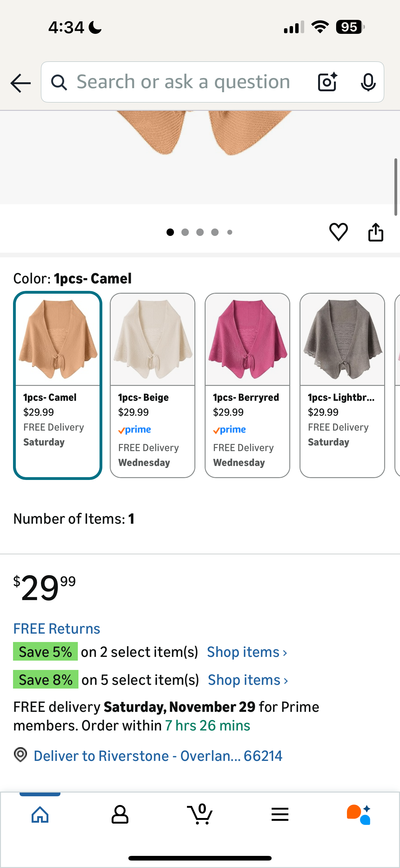Confirm the selected 1pcs- Camel swatch
Image resolution: width=400 pixels, height=868 pixels.
point(58,384)
